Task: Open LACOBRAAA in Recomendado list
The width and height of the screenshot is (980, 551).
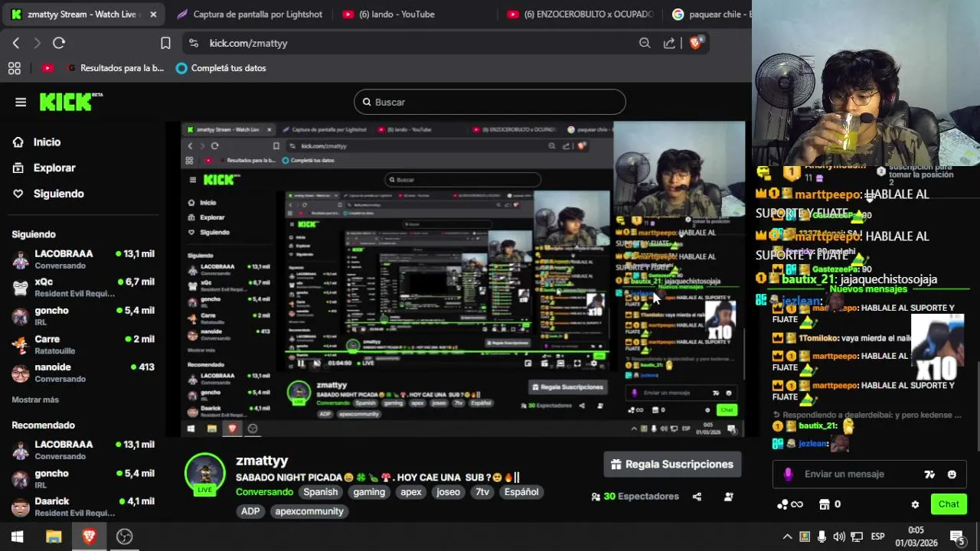Action: [83, 449]
